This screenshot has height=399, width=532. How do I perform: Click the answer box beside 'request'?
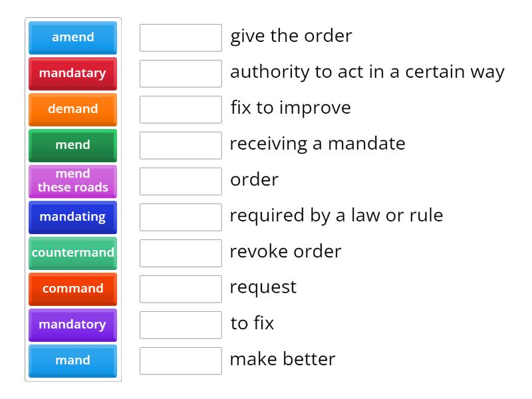click(x=180, y=289)
